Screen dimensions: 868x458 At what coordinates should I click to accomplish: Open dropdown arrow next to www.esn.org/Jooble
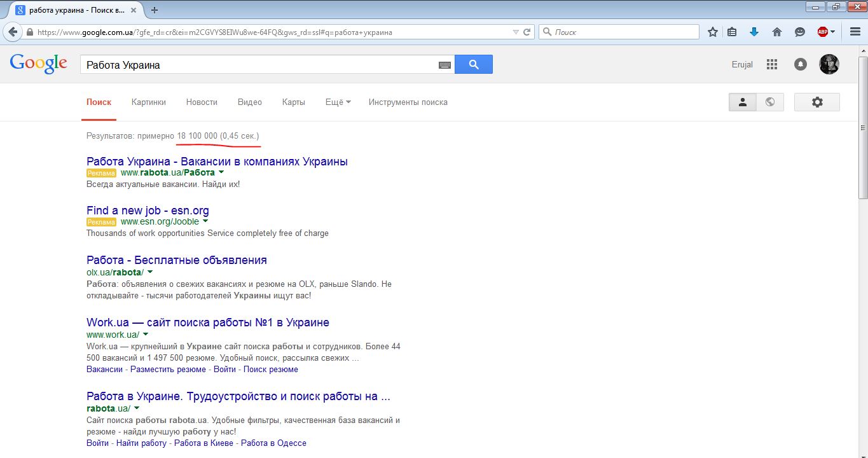tap(205, 221)
